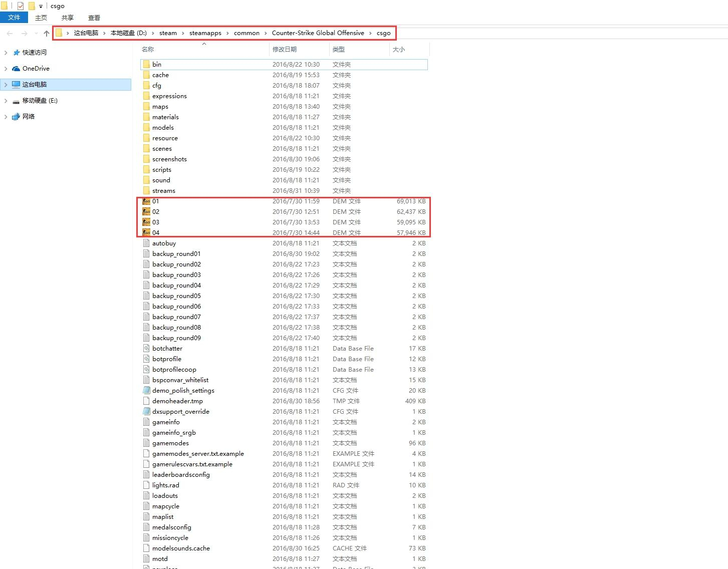Select the screenshots folder icon
Image resolution: width=728 pixels, height=569 pixels.
click(x=146, y=159)
